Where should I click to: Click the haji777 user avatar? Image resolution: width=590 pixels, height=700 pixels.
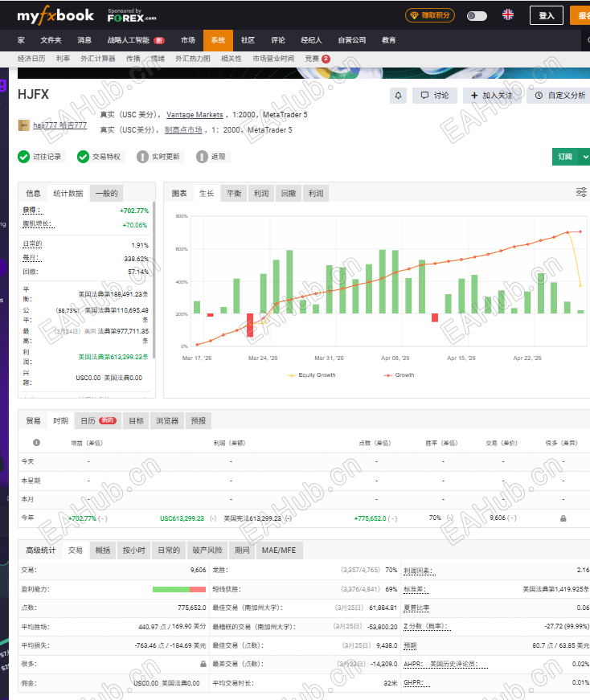(x=24, y=125)
